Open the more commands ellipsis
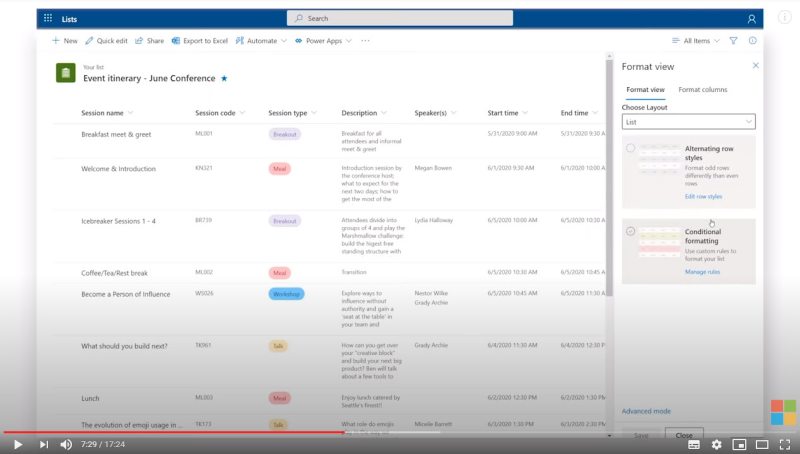800x454 pixels. coord(365,41)
